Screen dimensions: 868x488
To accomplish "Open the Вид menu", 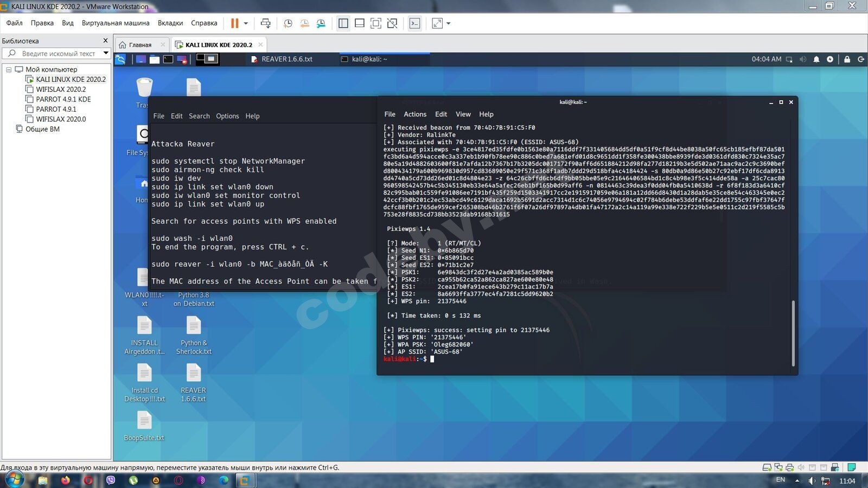I will click(68, 23).
